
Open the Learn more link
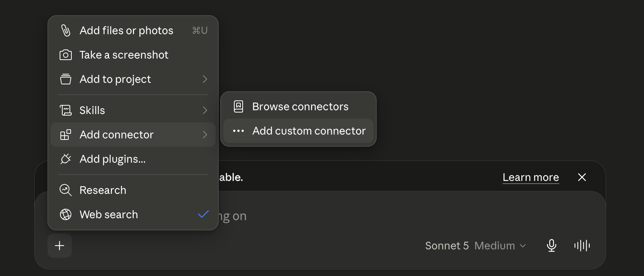pyautogui.click(x=530, y=177)
